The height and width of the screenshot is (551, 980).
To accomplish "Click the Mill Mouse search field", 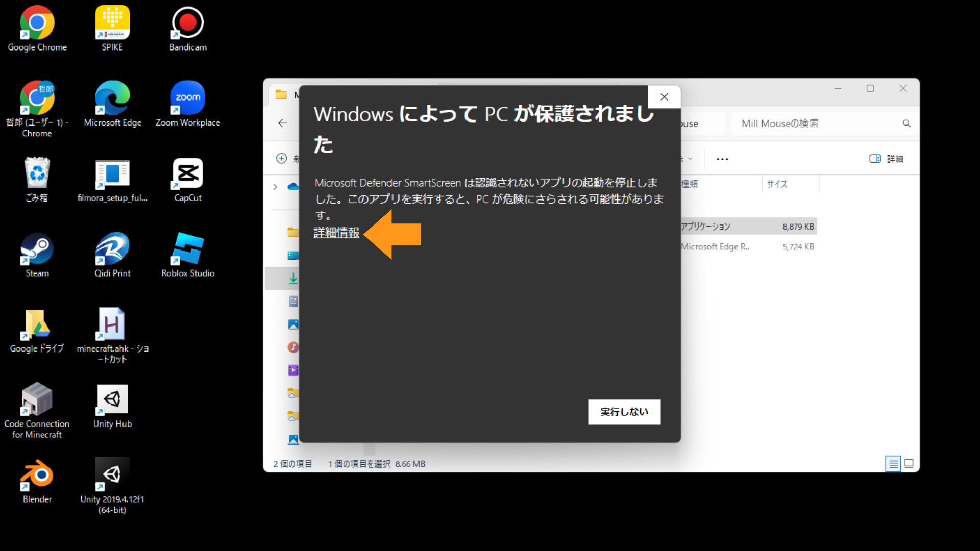I will 817,123.
